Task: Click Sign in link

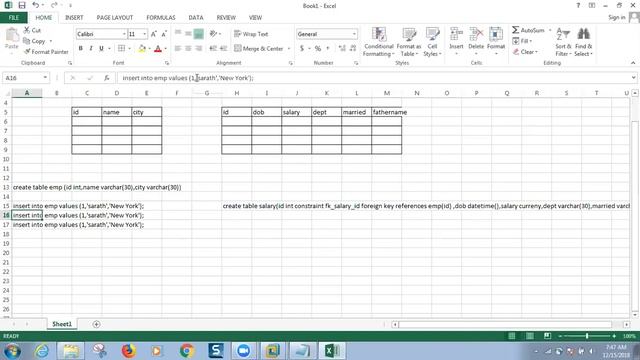Action: coord(617,18)
